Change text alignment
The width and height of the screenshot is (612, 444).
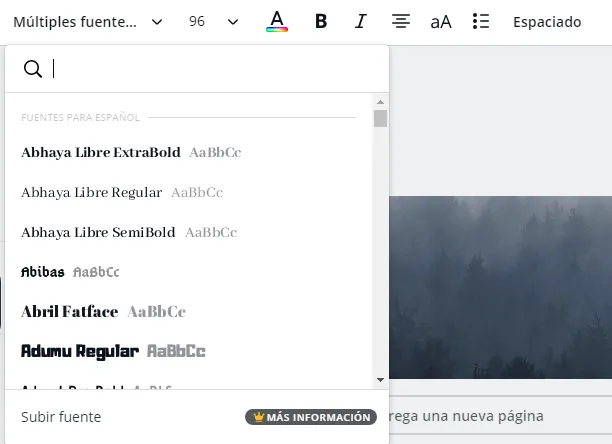[x=401, y=21]
